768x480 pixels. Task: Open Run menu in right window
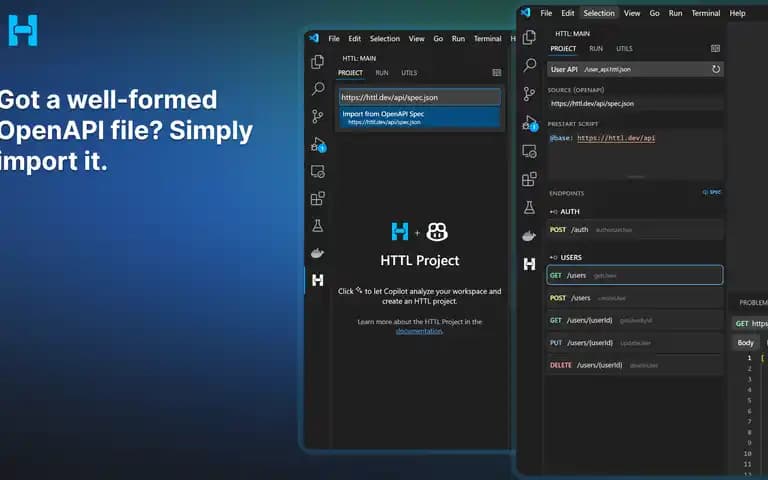(675, 13)
